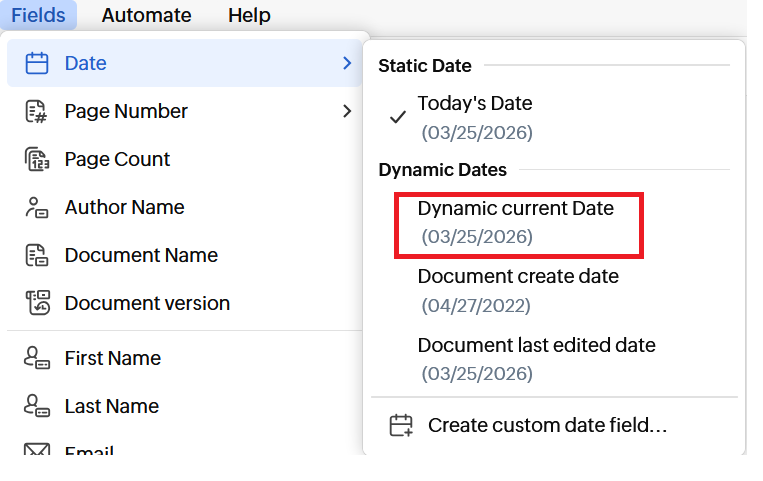Click Create custom date field
The image size is (763, 481).
pyautogui.click(x=547, y=425)
